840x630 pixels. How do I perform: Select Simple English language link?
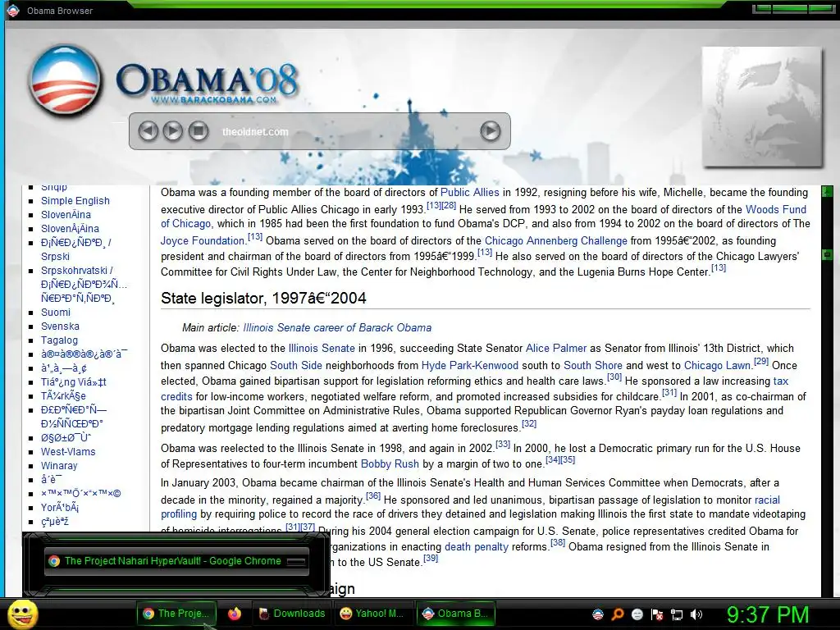pos(75,200)
